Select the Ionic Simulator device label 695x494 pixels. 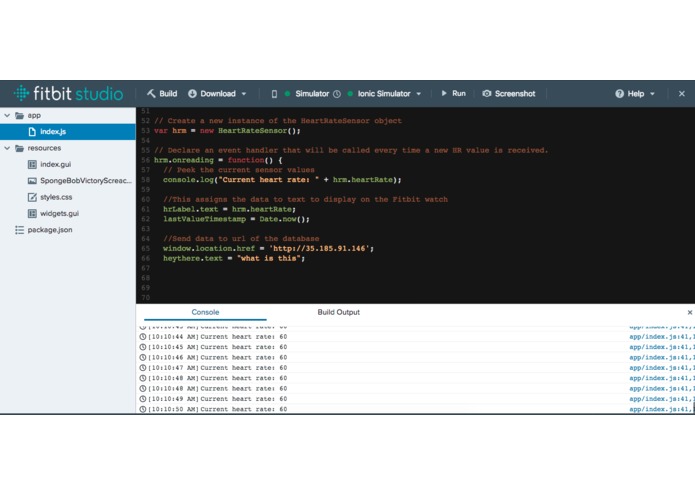click(384, 93)
